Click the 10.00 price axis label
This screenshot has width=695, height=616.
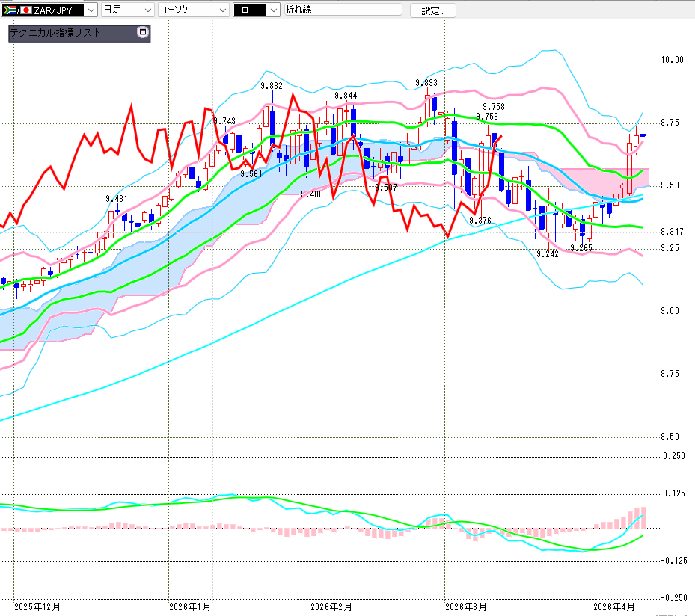point(673,60)
